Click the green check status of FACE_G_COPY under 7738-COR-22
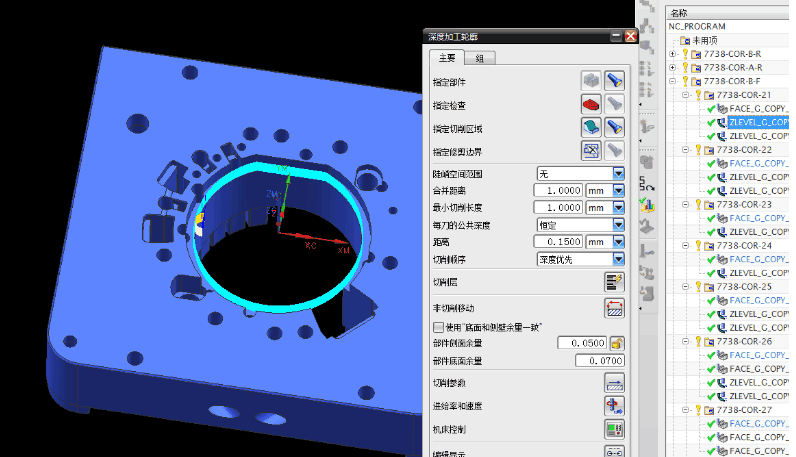The height and width of the screenshot is (457, 796). [711, 164]
